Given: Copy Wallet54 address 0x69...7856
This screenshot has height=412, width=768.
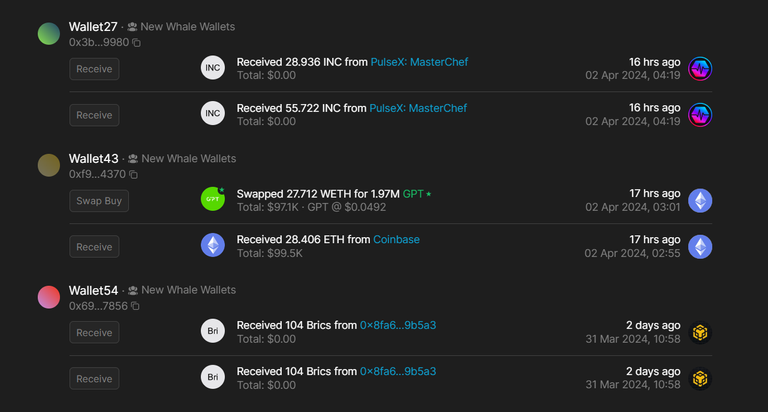Looking at the screenshot, I should (x=136, y=306).
